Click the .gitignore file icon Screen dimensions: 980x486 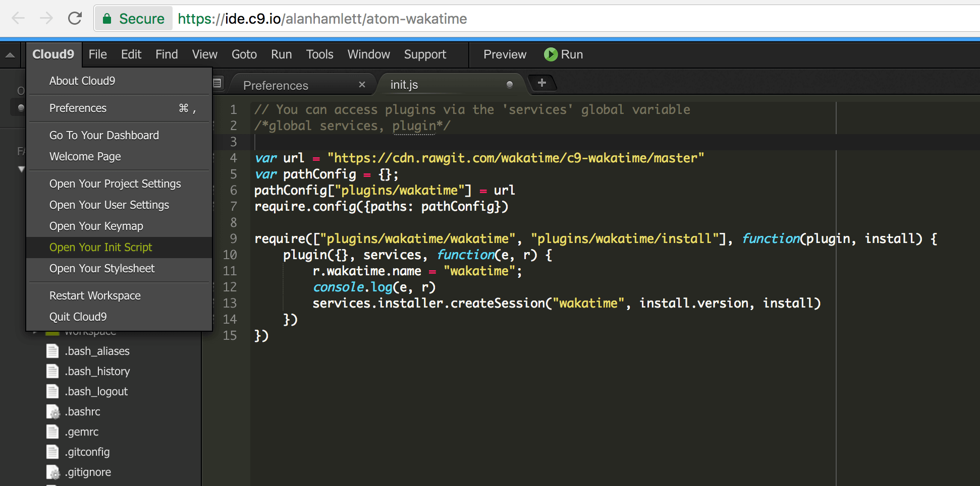coord(53,472)
